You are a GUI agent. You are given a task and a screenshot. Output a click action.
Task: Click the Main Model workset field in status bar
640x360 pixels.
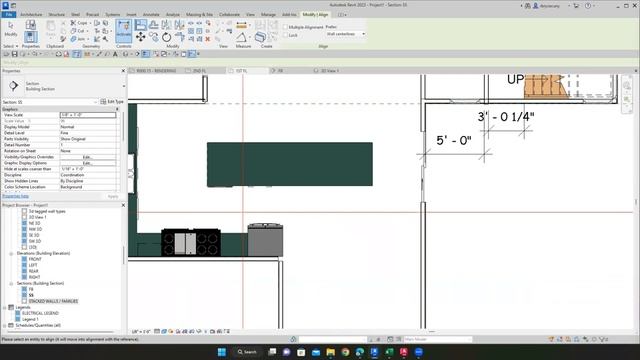[438, 339]
